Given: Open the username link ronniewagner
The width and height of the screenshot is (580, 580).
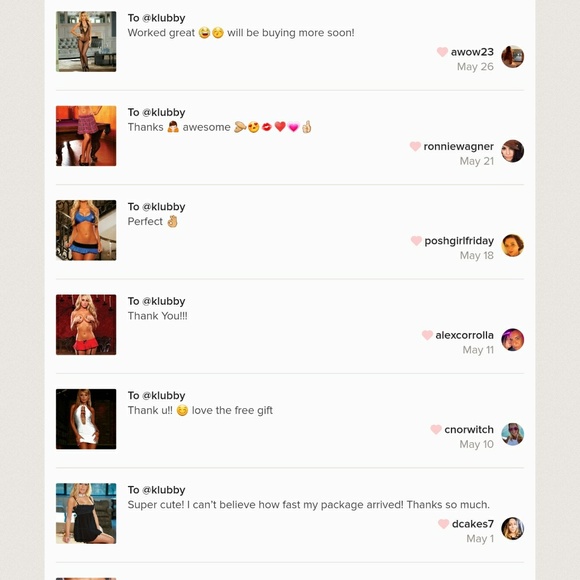Looking at the screenshot, I should click(x=458, y=146).
